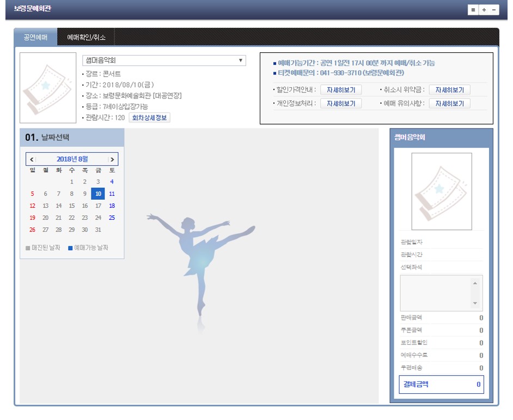
Task: Switch to the 공연예매 tab
Action: click(35, 38)
